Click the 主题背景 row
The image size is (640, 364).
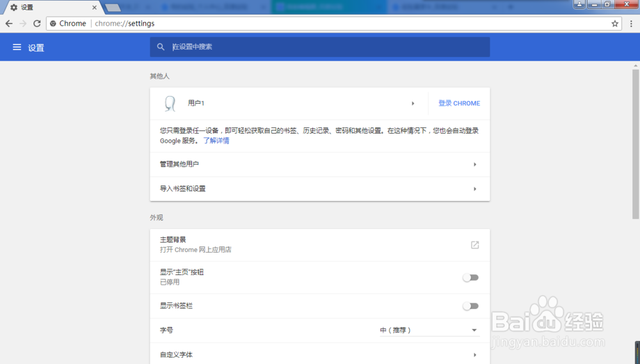[x=319, y=245]
